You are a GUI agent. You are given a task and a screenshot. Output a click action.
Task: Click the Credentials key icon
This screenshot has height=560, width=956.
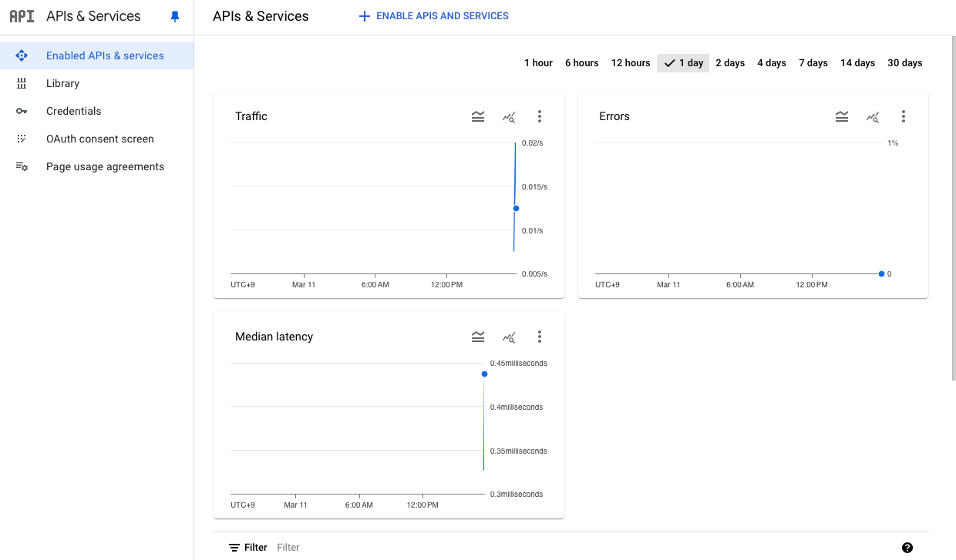point(22,111)
